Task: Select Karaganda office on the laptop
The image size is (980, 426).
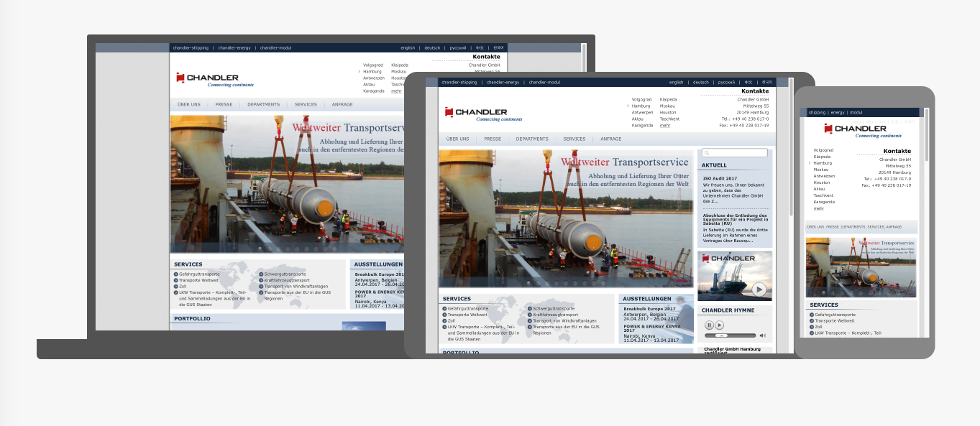Action: 374,91
